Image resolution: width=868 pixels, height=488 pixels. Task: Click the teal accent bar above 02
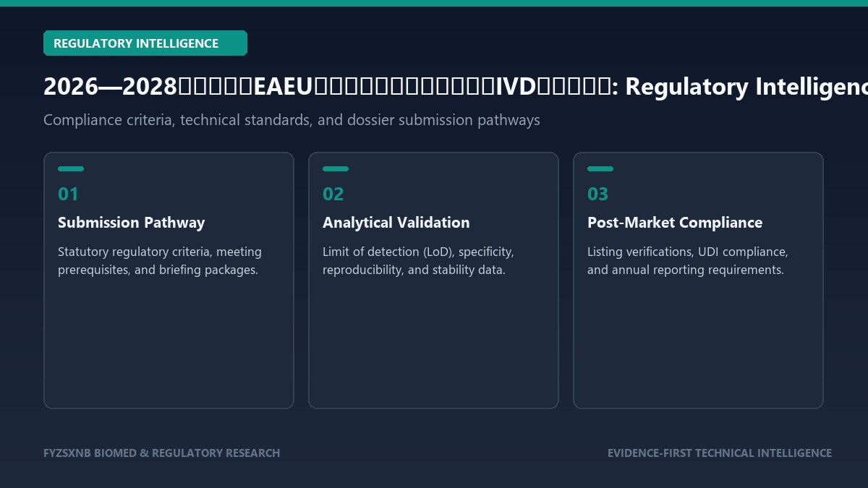[x=336, y=169]
